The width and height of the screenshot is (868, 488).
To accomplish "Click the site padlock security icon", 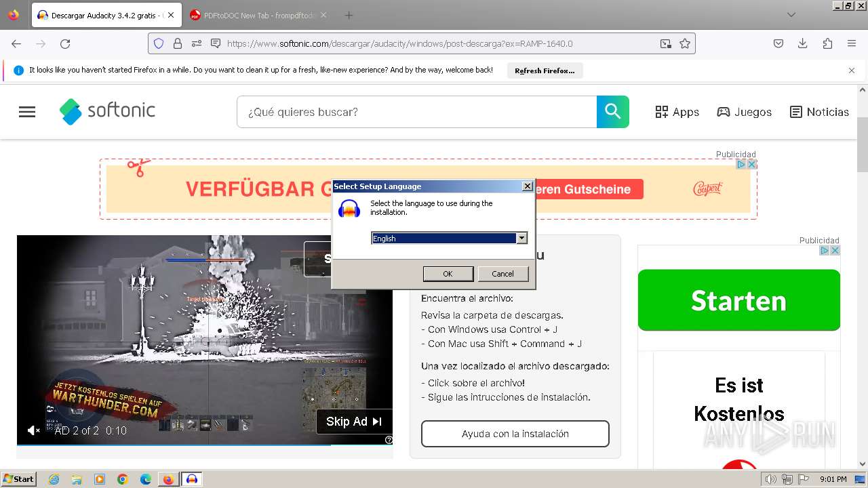I will pyautogui.click(x=178, y=43).
